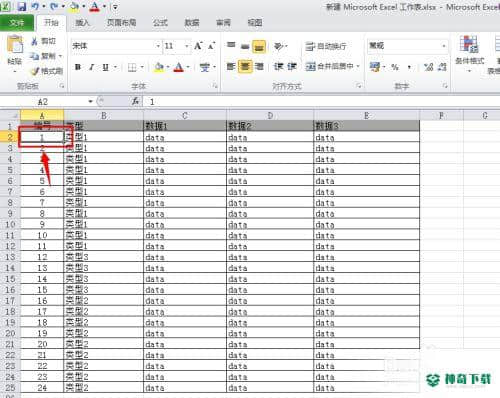Expand the number format dropdown

click(x=444, y=46)
